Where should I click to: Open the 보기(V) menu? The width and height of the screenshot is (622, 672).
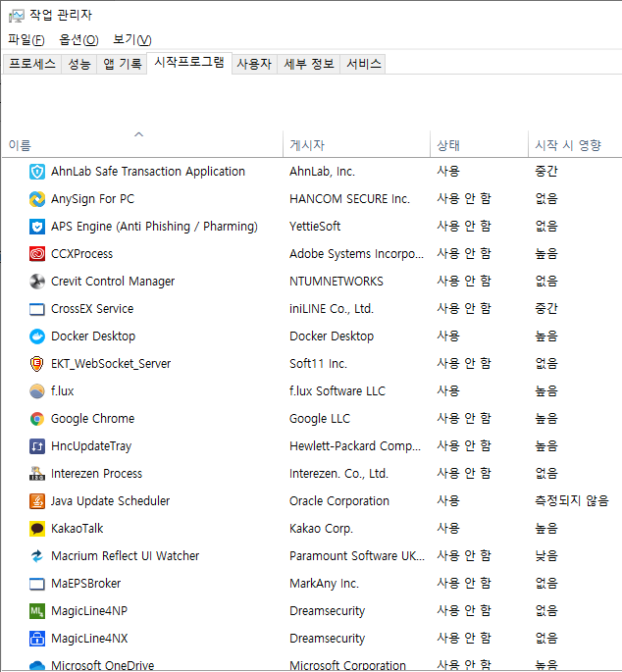(x=132, y=40)
